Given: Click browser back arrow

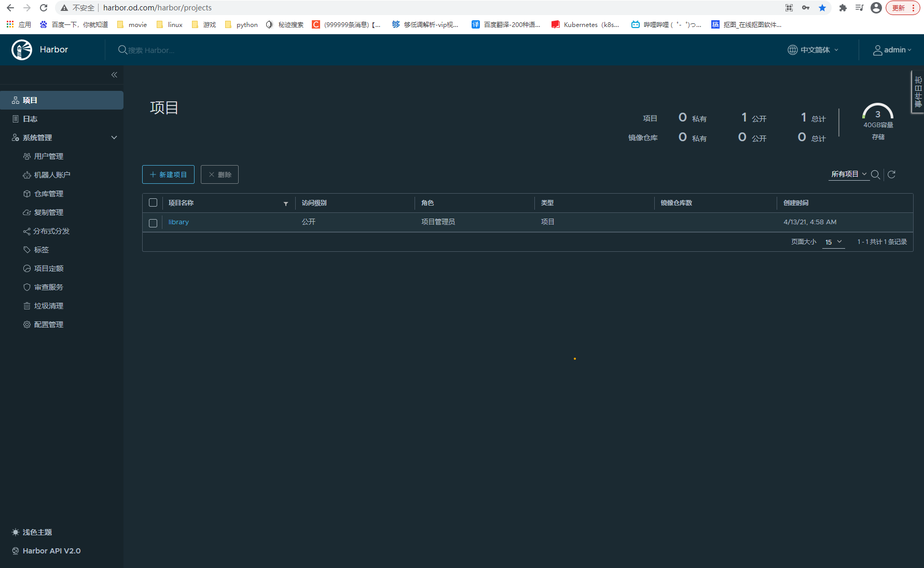Looking at the screenshot, I should pyautogui.click(x=10, y=8).
